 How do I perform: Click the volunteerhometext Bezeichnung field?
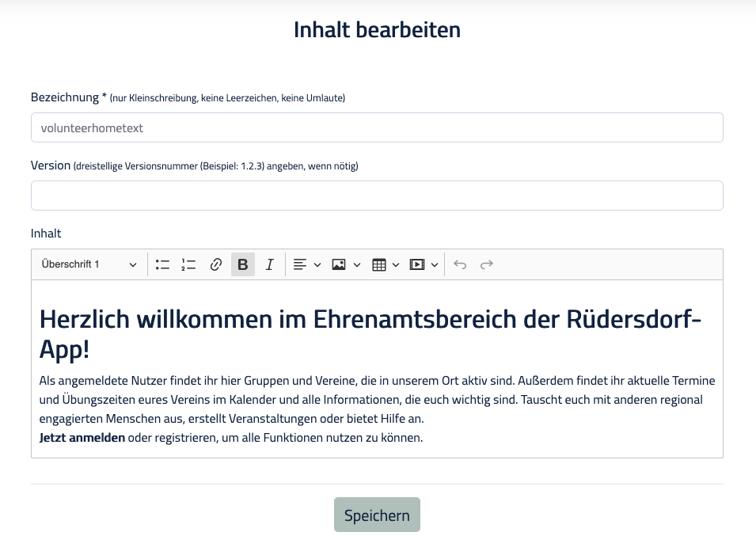tap(377, 127)
